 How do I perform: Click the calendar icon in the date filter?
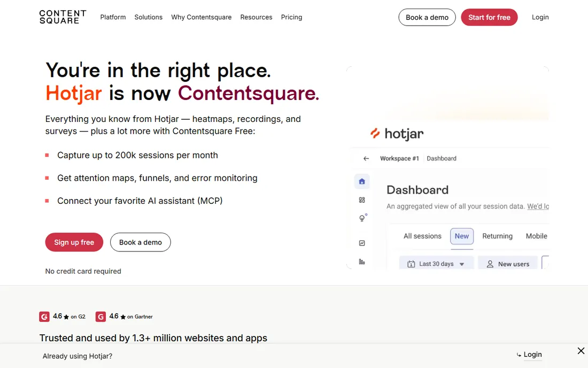(411, 264)
